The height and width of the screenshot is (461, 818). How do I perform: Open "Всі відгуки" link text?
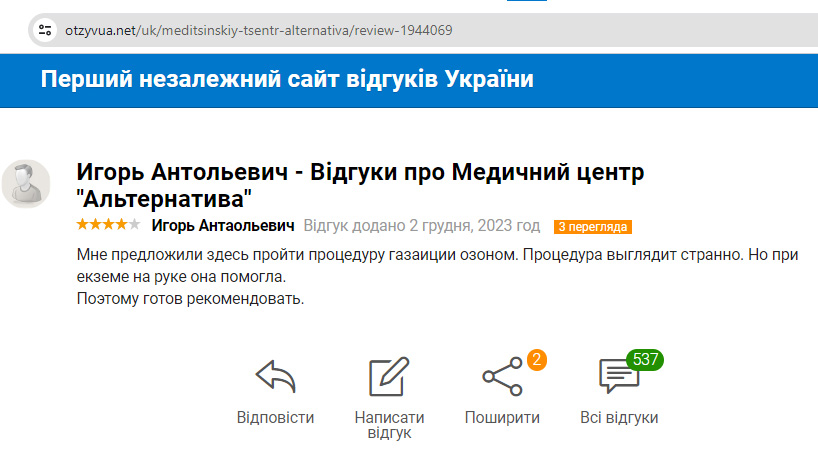click(619, 418)
